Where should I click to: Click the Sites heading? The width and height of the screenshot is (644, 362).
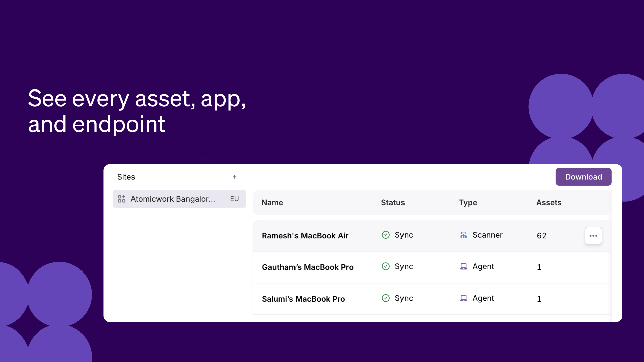pyautogui.click(x=126, y=177)
